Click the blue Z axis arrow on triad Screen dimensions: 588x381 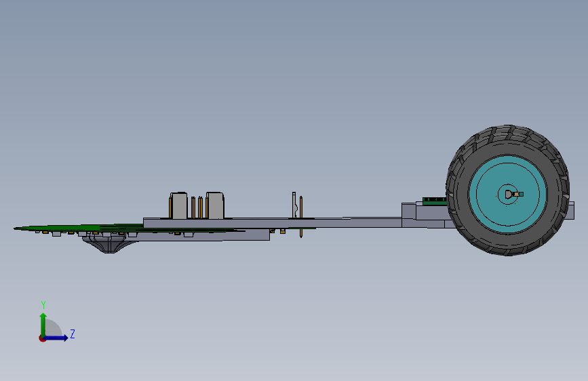[x=56, y=338]
